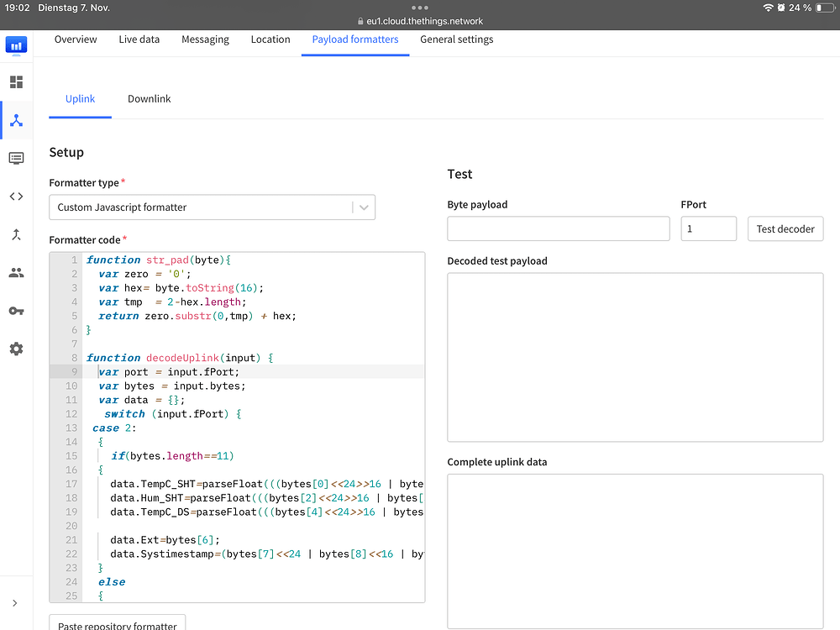Select the Payload formatters tab

pos(355,39)
